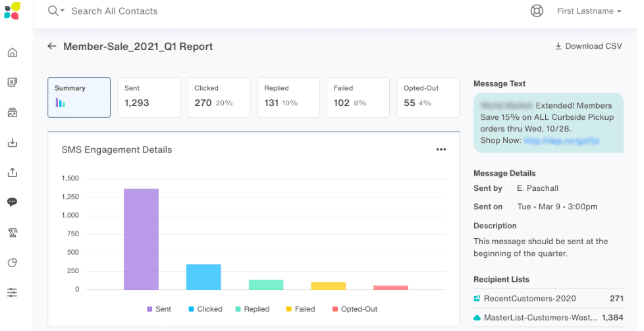
Task: Expand the First Lastname account menu
Action: pyautogui.click(x=589, y=11)
